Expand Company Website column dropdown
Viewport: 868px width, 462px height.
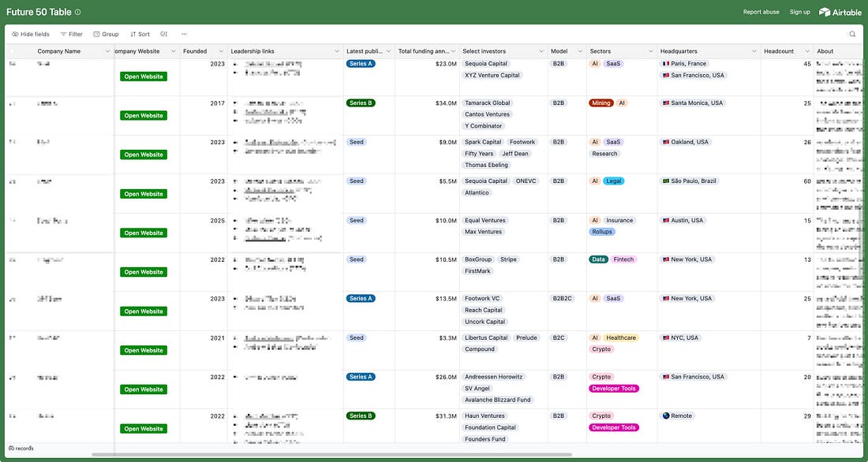click(x=174, y=51)
